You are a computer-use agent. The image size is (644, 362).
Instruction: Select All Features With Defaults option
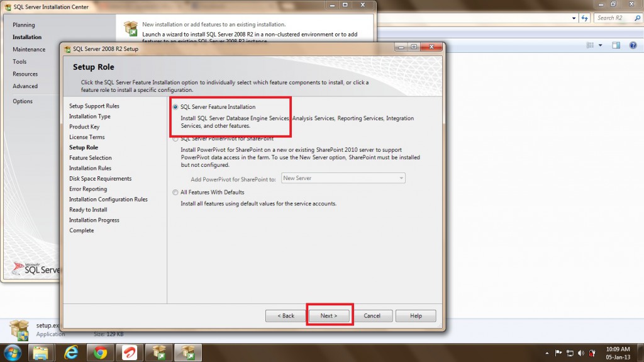point(175,192)
